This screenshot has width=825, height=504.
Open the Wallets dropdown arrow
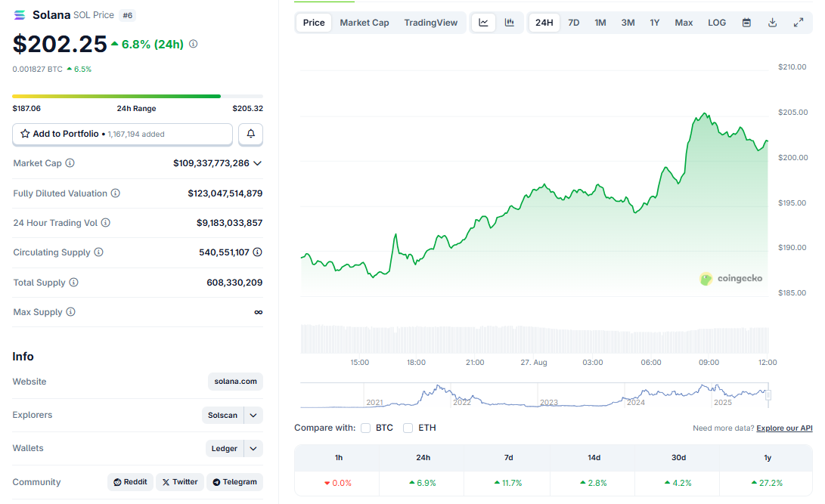click(253, 448)
